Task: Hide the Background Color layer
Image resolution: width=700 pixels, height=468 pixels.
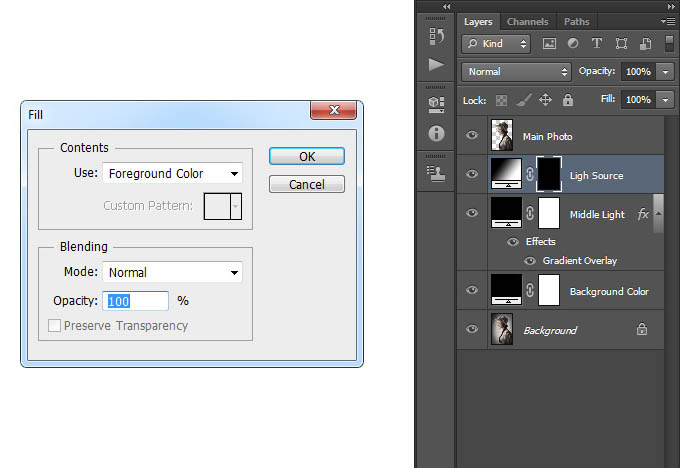Action: click(472, 290)
